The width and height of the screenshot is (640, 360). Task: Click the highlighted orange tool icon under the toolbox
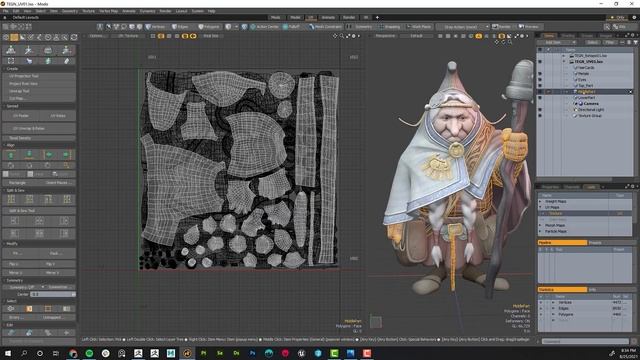pyautogui.click(x=14, y=37)
